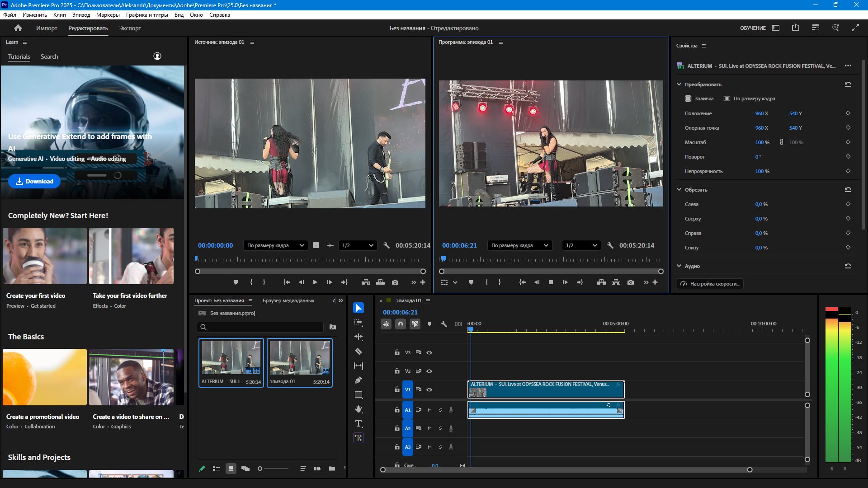Image resolution: width=868 pixels, height=488 pixels.
Task: Select the Hand tool
Action: click(359, 409)
